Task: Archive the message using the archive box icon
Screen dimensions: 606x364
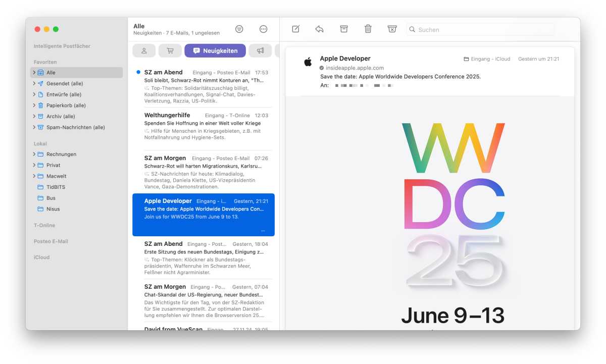Action: pos(344,29)
